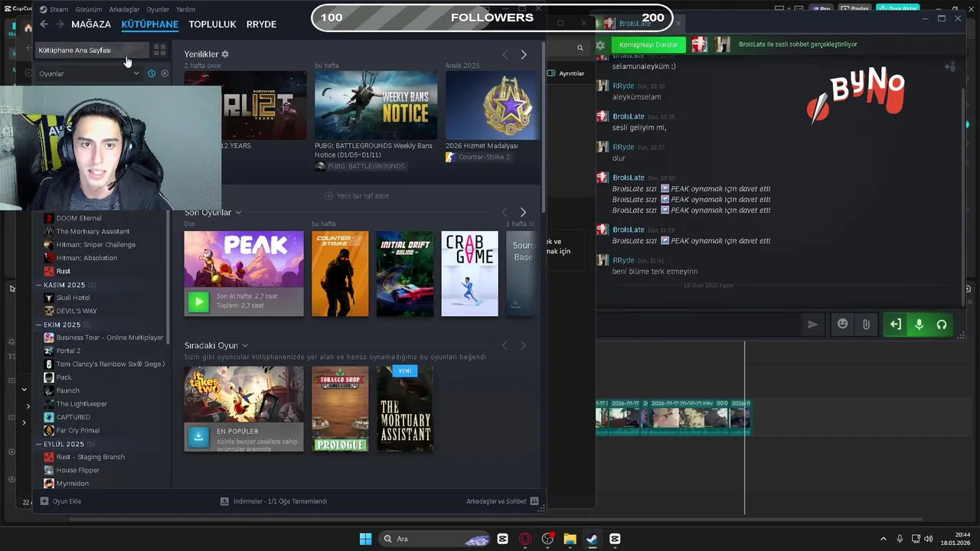Open Opera browser from the taskbar
980x551 pixels.
pos(525,539)
